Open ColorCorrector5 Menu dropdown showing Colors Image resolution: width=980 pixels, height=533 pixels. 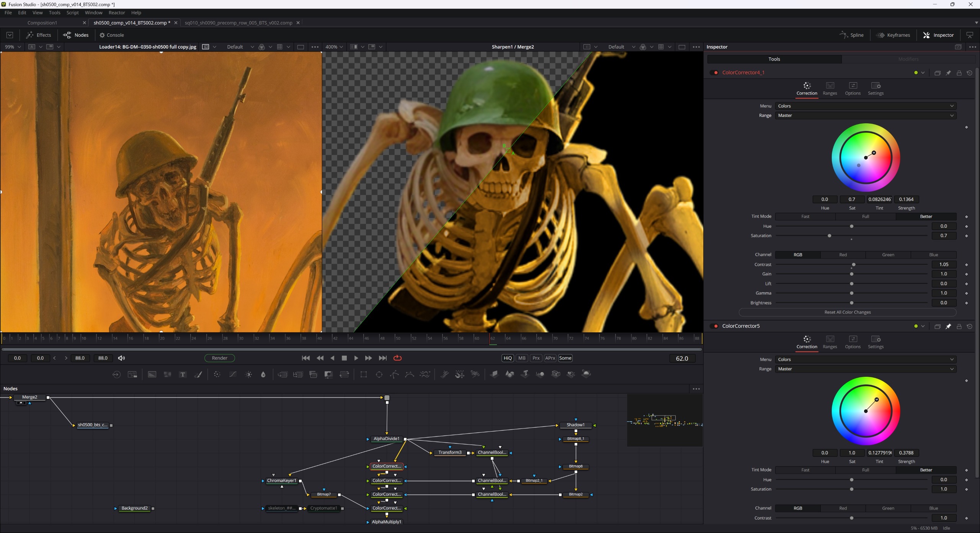(x=866, y=360)
